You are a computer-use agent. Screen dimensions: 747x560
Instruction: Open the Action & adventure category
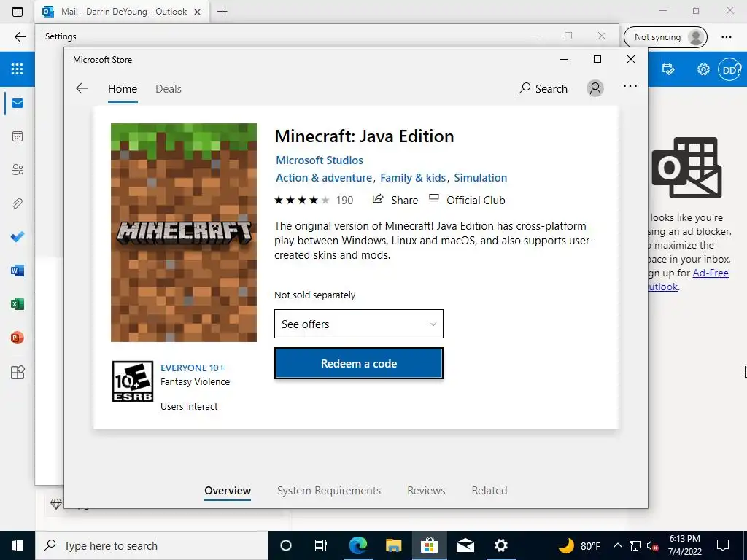324,178
